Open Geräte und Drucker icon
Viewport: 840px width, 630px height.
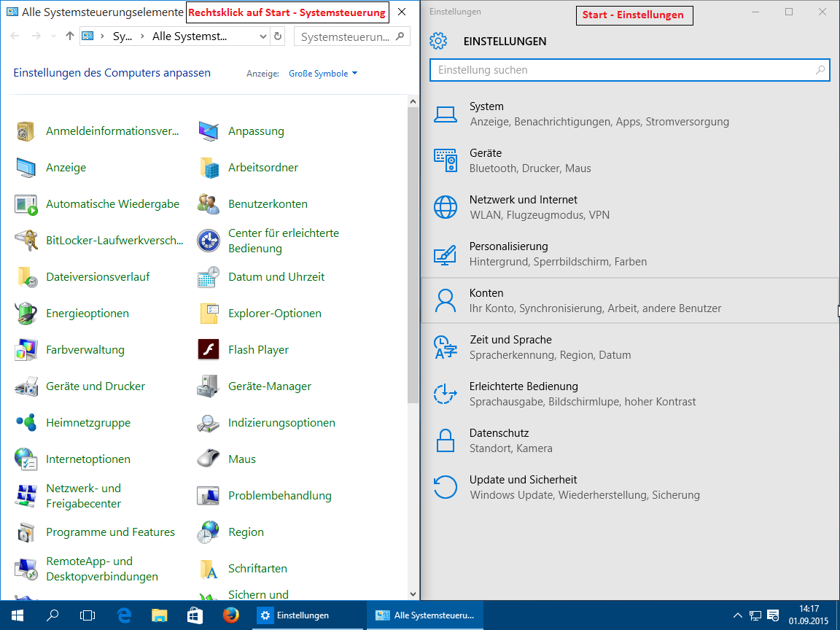pos(26,386)
